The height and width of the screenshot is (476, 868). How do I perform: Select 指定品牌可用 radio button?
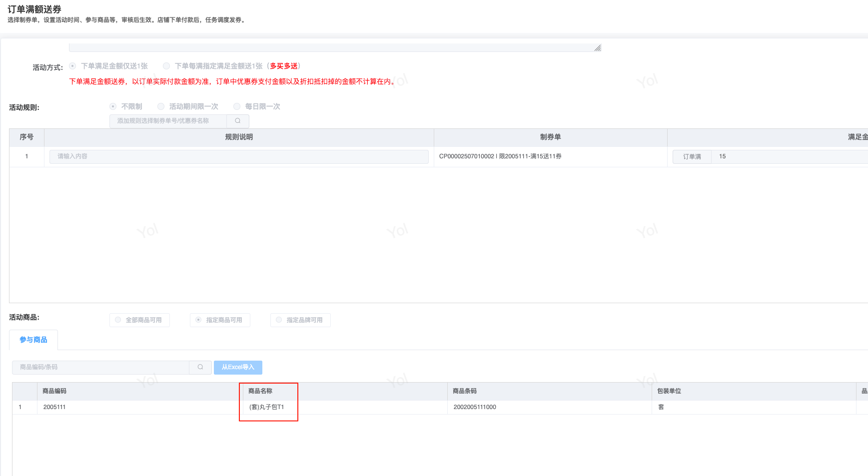[279, 320]
